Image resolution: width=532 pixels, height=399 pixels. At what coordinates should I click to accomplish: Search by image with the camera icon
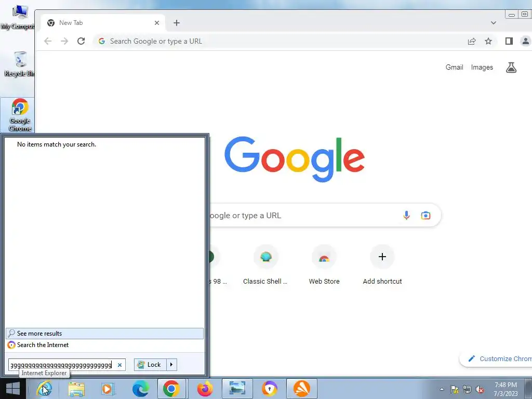click(x=425, y=215)
